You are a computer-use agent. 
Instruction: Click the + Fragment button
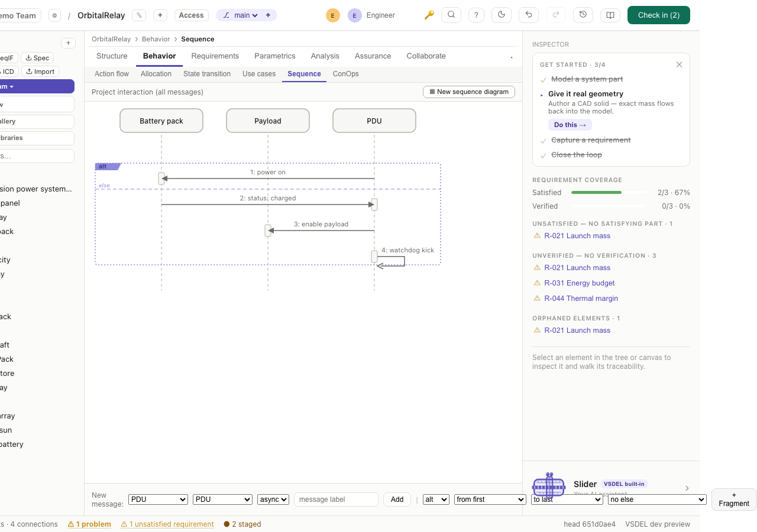[734, 499]
